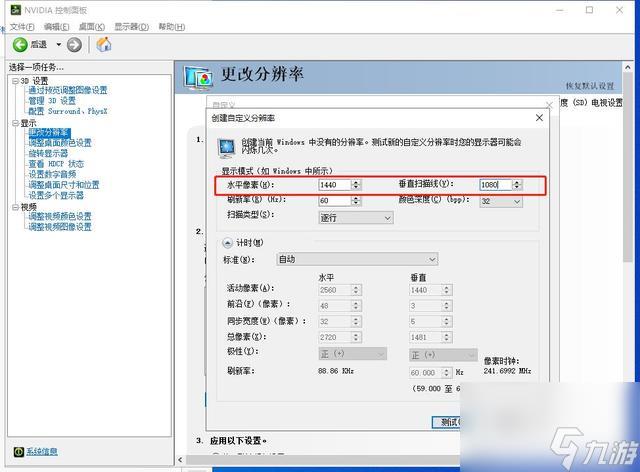Screen dimensions: 640x472
Task: Click the 水平像素 spinner arrows
Action: point(356,185)
